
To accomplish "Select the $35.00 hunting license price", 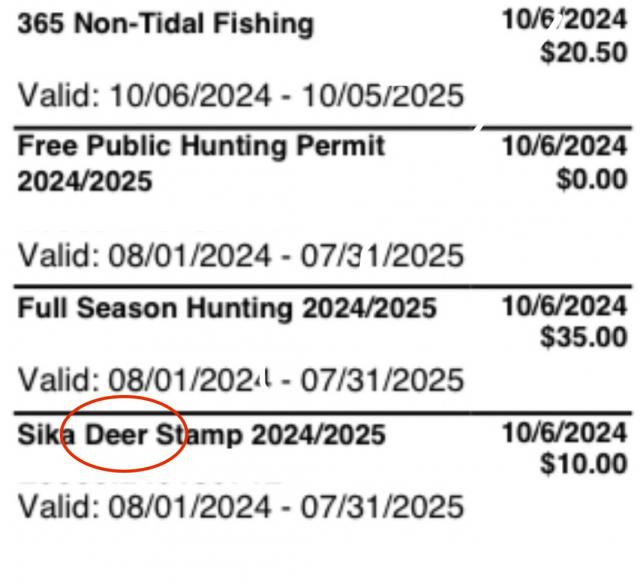I will [x=584, y=340].
